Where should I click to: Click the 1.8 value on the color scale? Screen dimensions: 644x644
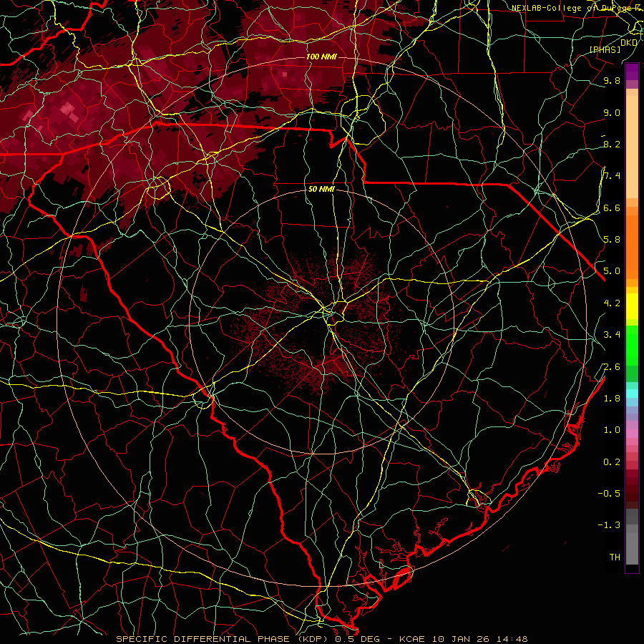pos(612,399)
